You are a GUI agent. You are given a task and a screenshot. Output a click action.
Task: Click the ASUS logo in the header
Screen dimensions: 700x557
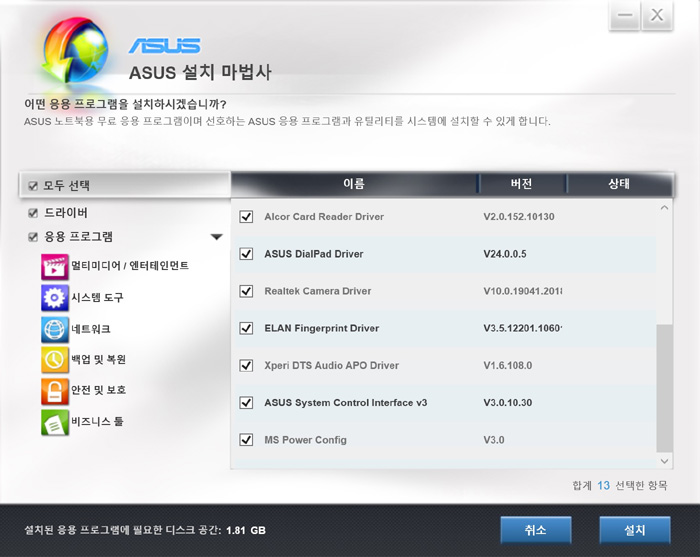(x=165, y=45)
